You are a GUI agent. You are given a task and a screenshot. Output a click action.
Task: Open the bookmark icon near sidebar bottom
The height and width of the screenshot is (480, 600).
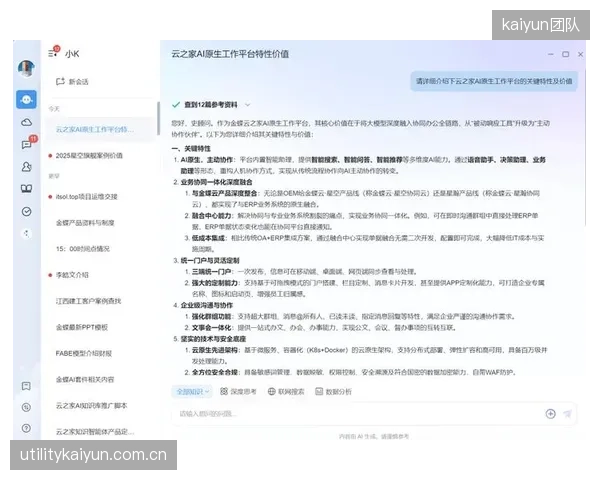pos(26,386)
